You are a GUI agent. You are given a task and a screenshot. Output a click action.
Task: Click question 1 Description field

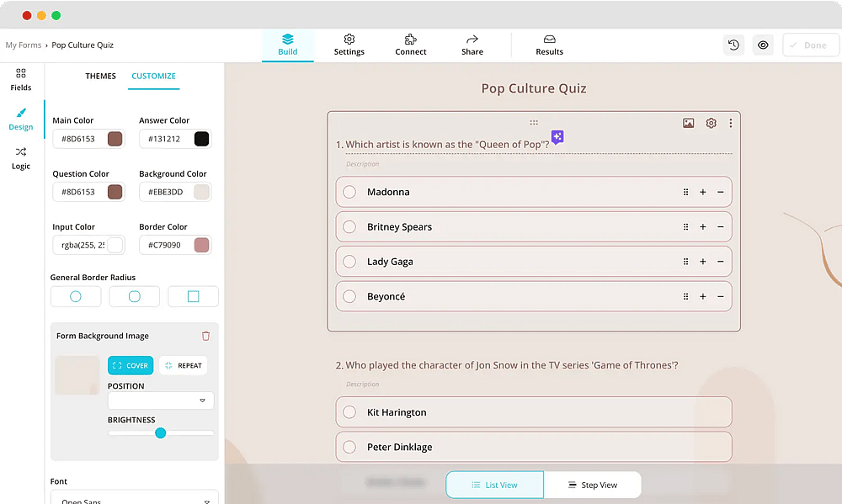coord(362,164)
